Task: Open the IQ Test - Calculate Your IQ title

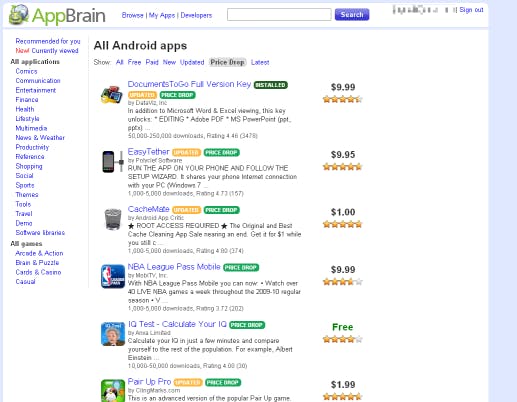Action: [177, 324]
